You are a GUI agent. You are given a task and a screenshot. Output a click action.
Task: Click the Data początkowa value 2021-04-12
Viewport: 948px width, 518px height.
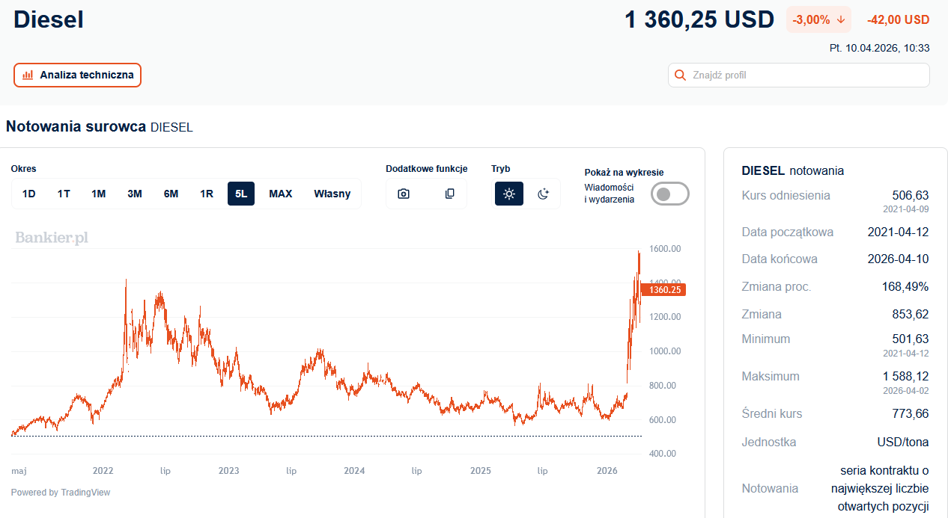coord(898,232)
